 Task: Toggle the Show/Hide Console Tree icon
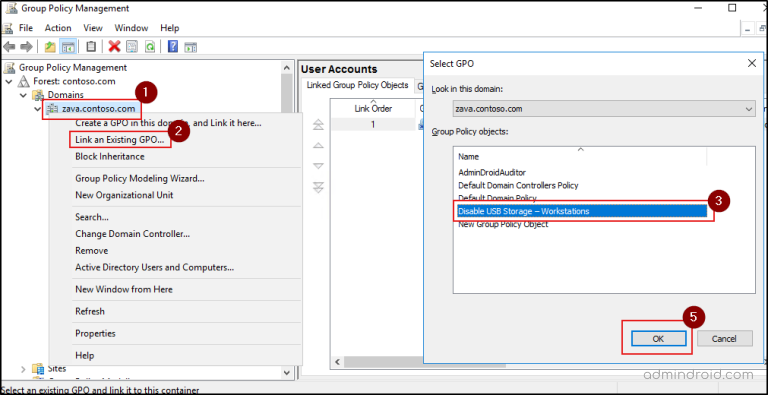click(x=68, y=47)
